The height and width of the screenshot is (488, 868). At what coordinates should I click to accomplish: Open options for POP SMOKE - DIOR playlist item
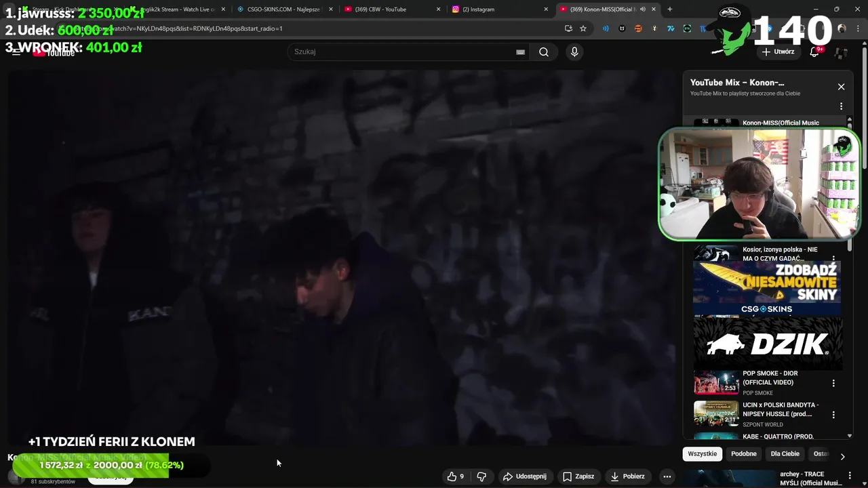pos(833,383)
